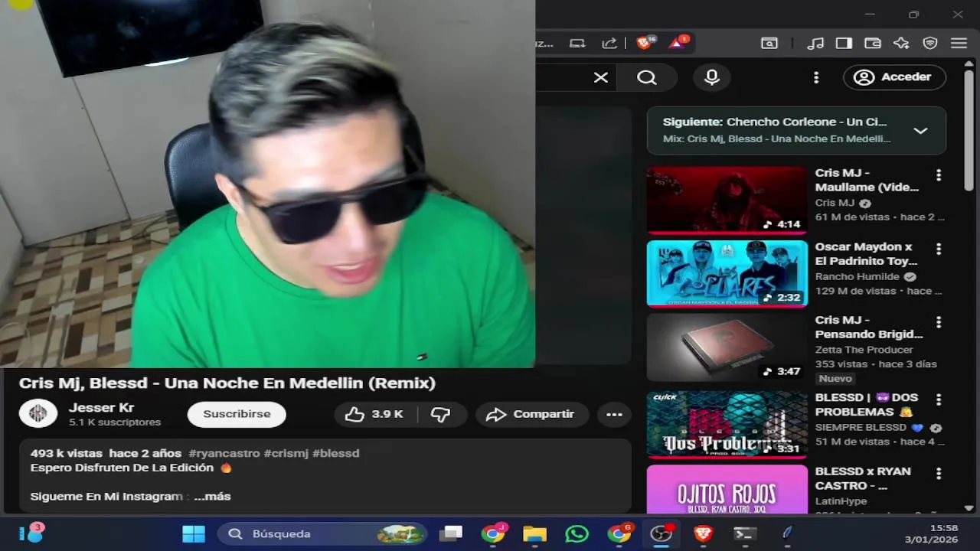Open OBS Studio from the taskbar
This screenshot has height=551, width=980.
click(x=661, y=533)
